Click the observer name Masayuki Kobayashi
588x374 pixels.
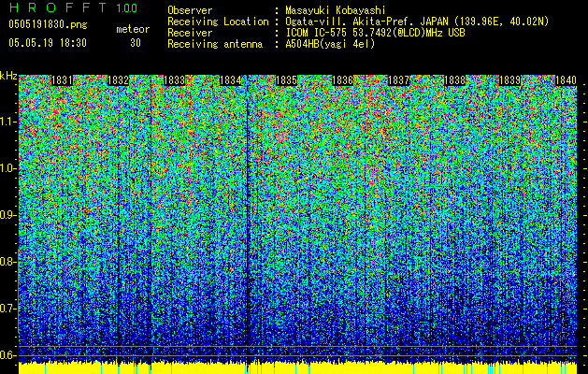[x=336, y=10]
